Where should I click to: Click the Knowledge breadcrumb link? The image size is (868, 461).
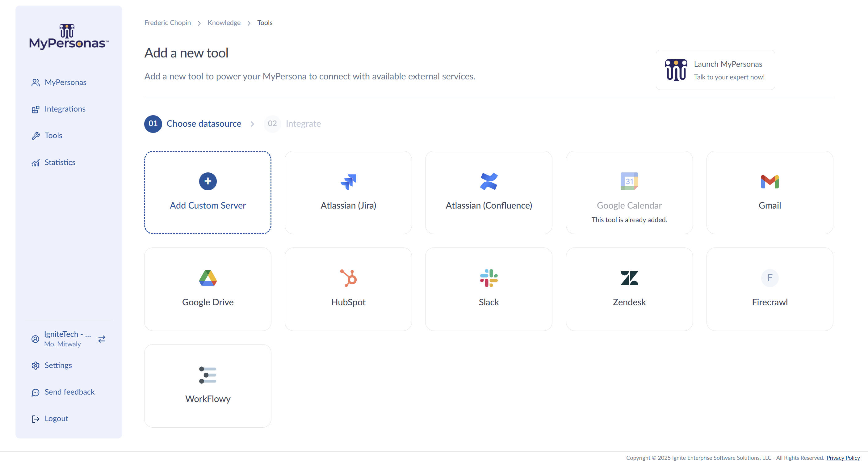point(224,23)
